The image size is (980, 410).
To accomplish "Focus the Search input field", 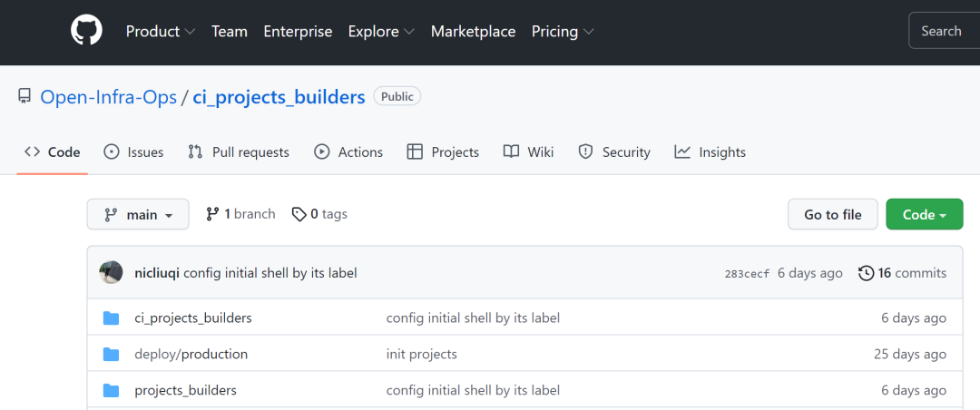I will pyautogui.click(x=944, y=32).
